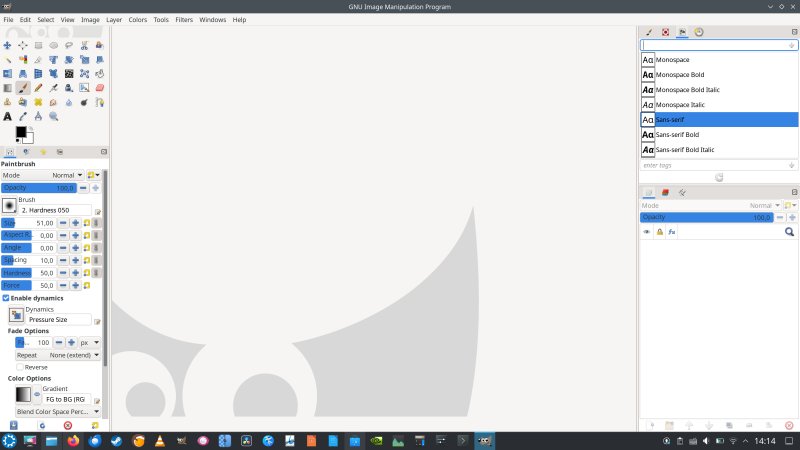Open the Pressure Size dynamics picker icon
The width and height of the screenshot is (800, 450).
(x=16, y=315)
